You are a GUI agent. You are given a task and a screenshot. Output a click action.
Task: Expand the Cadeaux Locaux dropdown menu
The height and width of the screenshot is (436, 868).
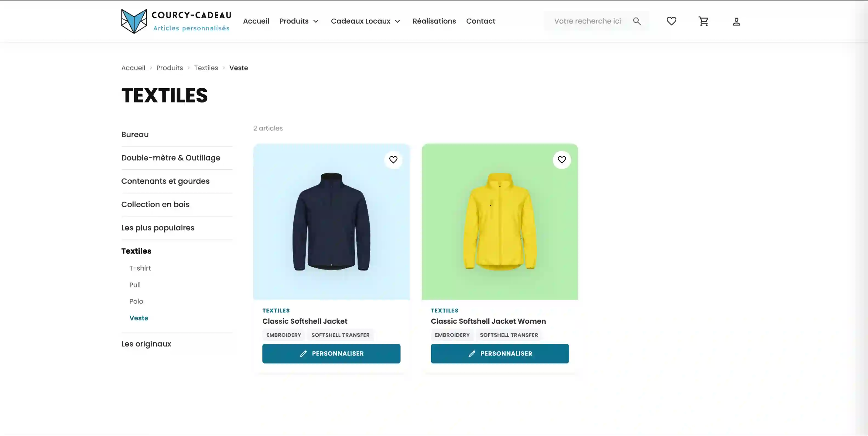pyautogui.click(x=366, y=21)
